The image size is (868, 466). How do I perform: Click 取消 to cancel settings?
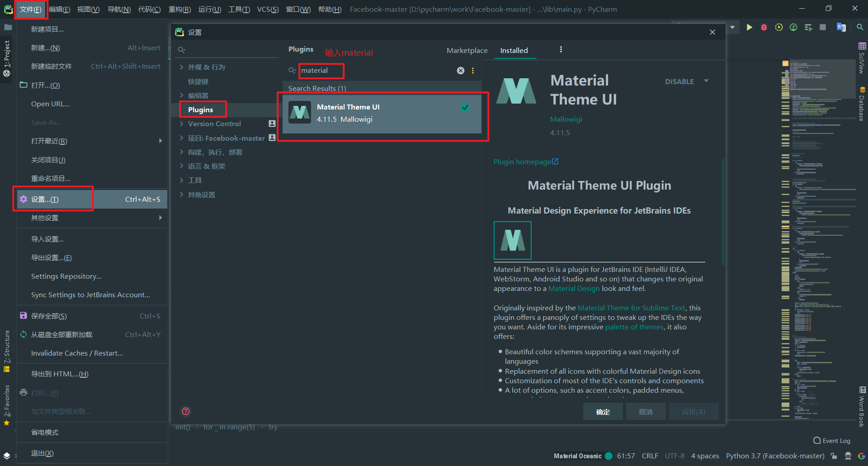coord(646,412)
